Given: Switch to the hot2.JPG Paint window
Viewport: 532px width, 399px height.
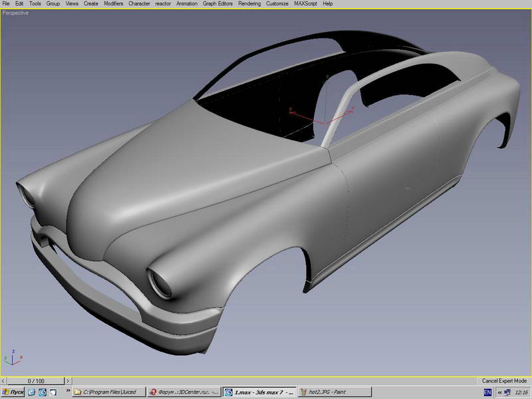Looking at the screenshot, I should coord(334,392).
